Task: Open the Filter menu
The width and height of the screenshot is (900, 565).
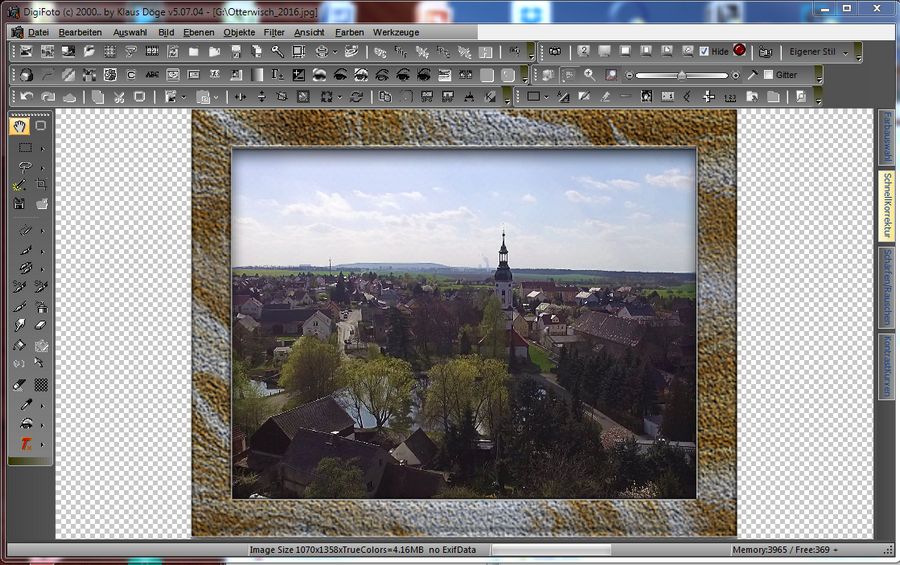Action: 274,32
